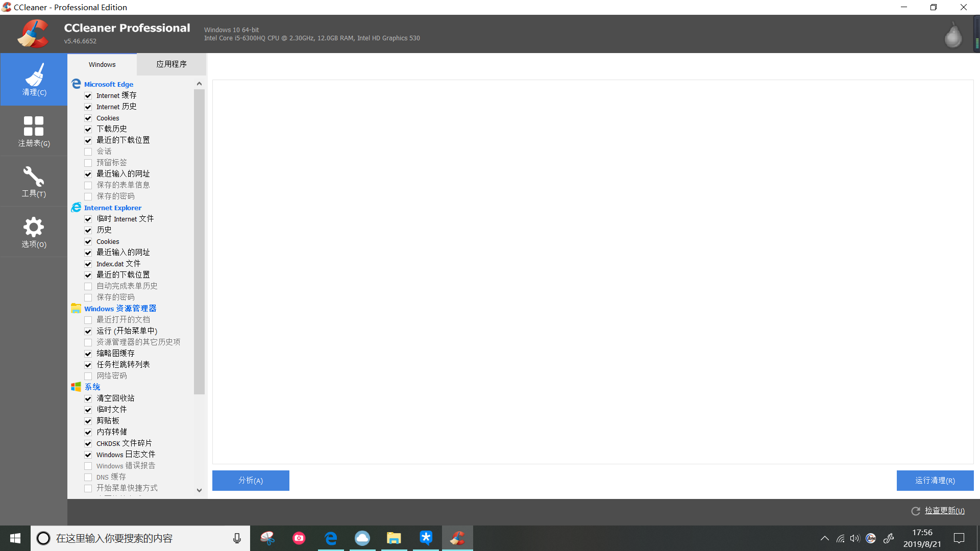Open File Explorer from the taskbar
Screen dimensions: 980x551
[394, 538]
